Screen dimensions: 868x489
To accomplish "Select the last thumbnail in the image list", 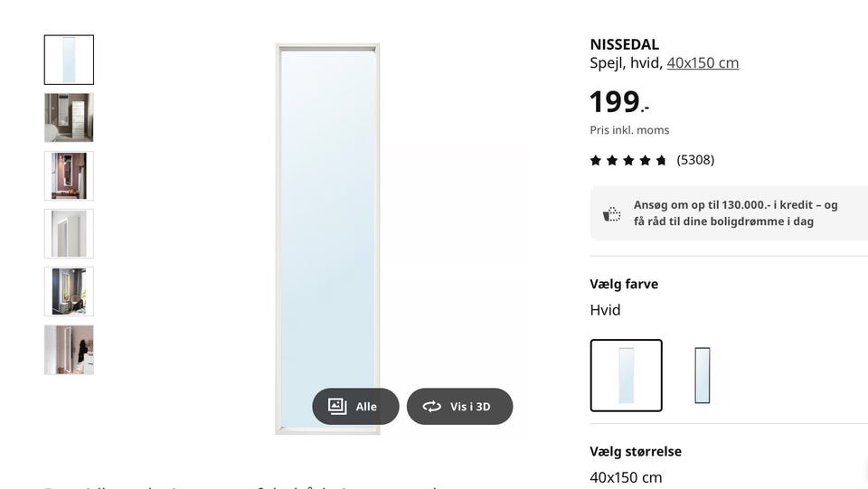I will pos(69,350).
